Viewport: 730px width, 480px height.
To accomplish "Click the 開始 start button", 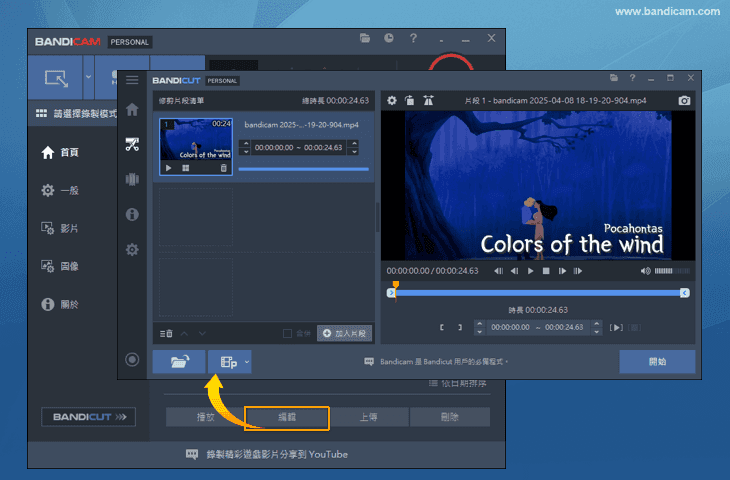I will [x=657, y=362].
